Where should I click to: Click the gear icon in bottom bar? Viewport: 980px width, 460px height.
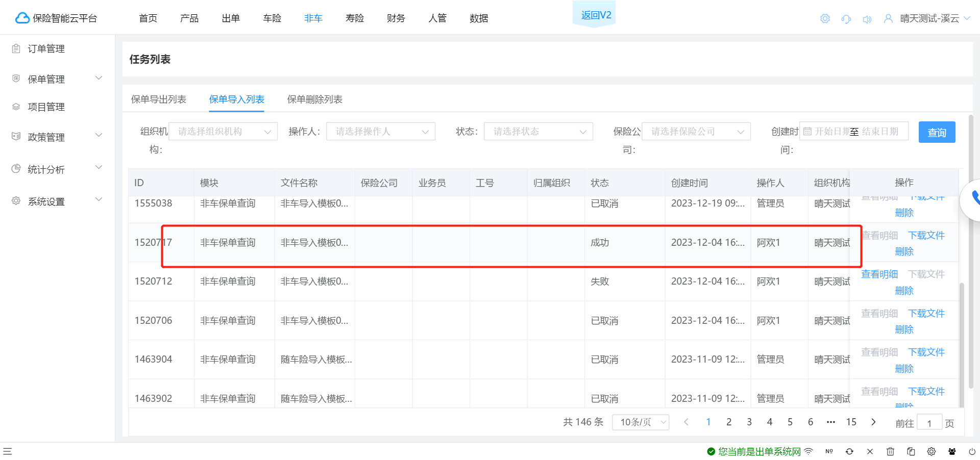(x=931, y=451)
